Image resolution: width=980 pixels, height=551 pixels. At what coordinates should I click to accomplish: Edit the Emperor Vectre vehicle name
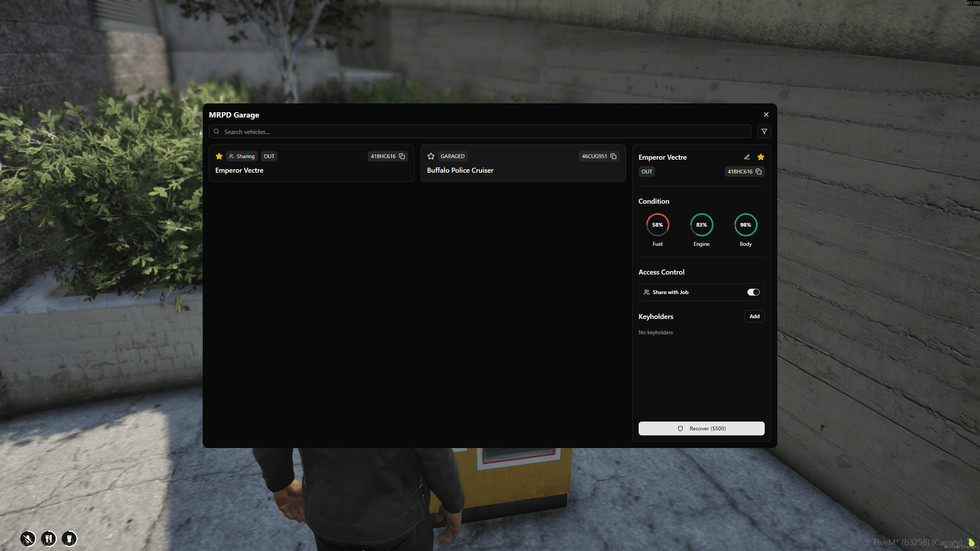tap(747, 157)
